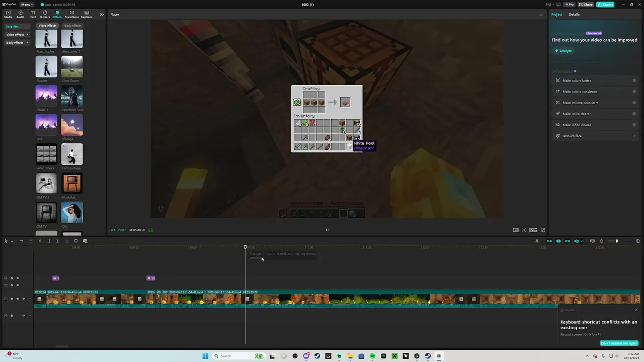Click the Export button
The height and width of the screenshot is (362, 644).
[605, 5]
